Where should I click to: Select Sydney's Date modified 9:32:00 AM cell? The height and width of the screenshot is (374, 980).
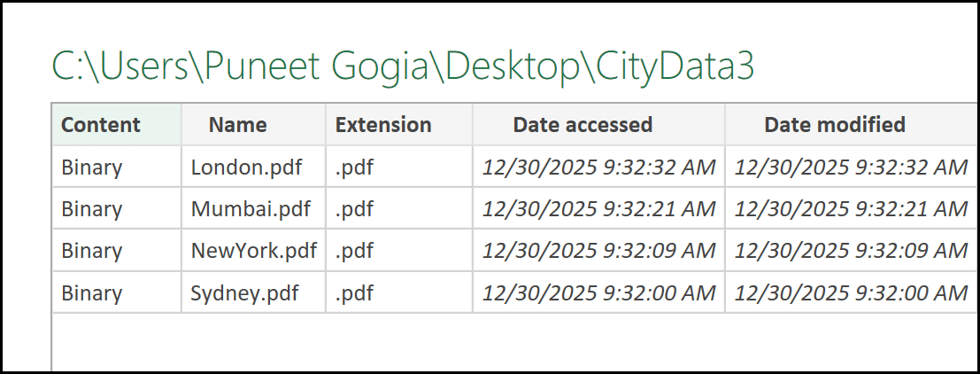[x=851, y=292]
